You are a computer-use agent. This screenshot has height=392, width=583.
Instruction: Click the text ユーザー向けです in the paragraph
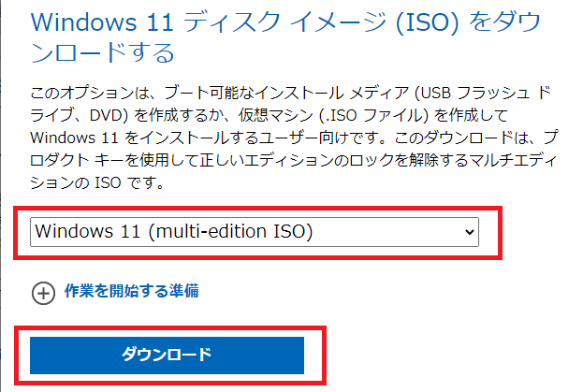coord(321,138)
